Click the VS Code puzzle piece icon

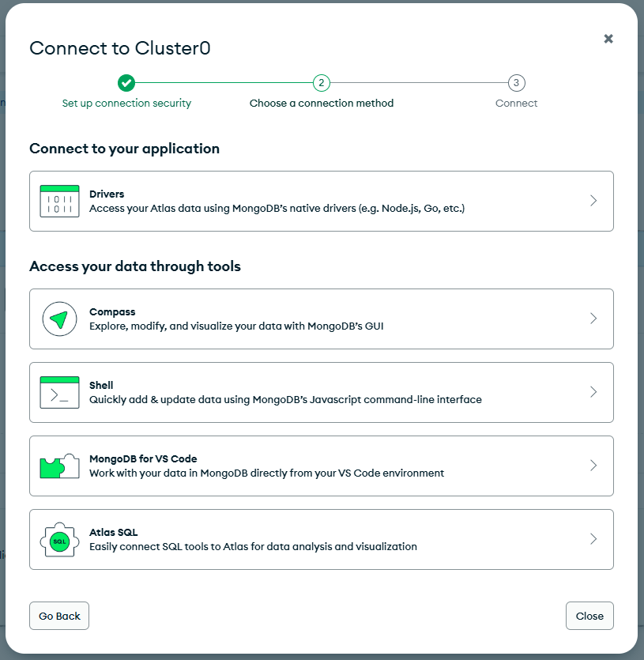click(x=59, y=466)
